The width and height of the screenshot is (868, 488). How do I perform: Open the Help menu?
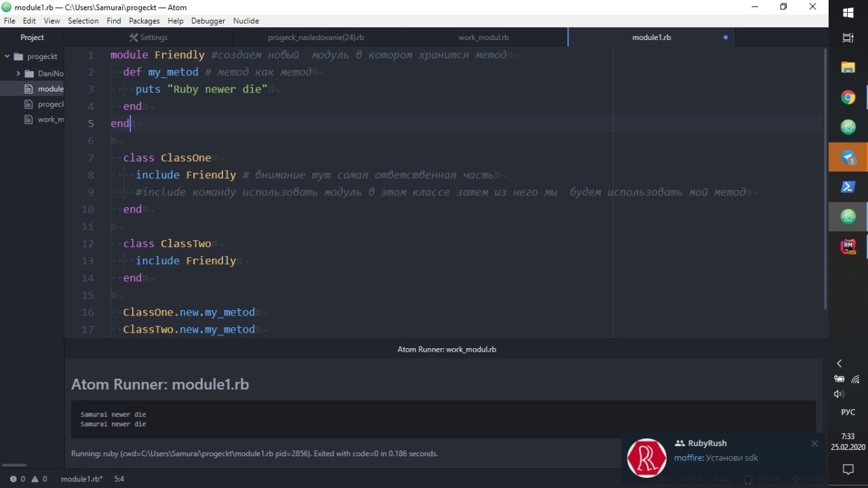176,21
